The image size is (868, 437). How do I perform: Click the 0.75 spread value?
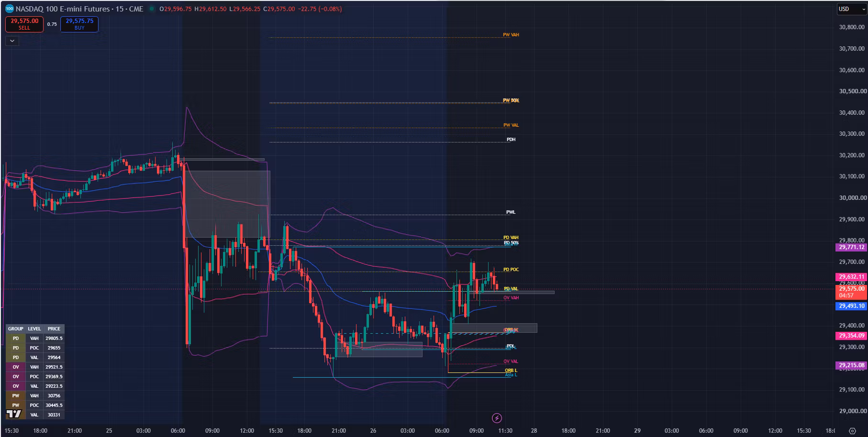pyautogui.click(x=52, y=24)
